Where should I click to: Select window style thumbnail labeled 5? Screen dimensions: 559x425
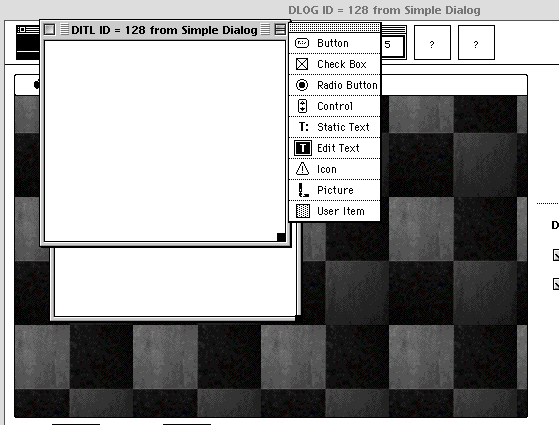394,45
